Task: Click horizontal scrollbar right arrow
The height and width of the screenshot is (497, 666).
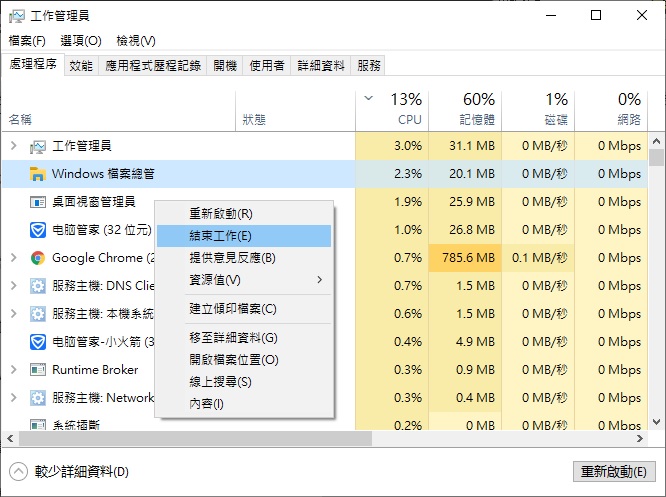Action: (640, 438)
